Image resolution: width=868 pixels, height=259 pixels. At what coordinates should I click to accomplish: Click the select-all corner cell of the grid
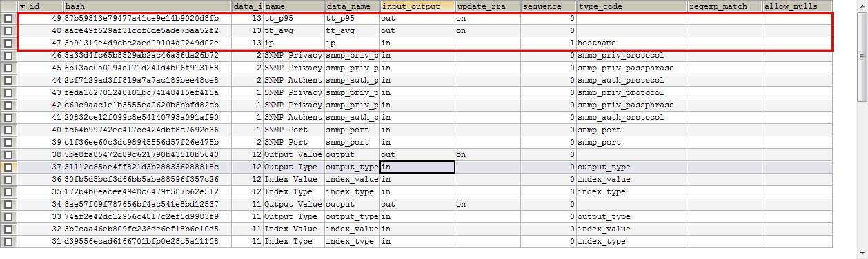(8, 6)
